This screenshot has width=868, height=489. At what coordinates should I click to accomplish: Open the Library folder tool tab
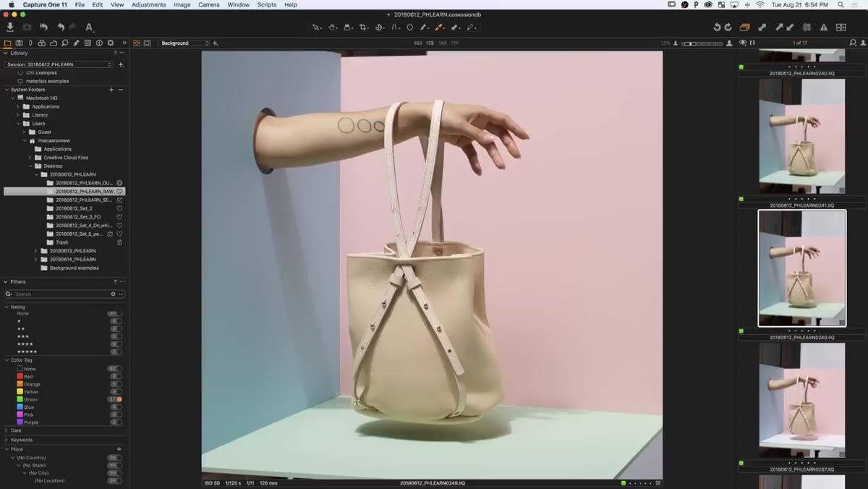pyautogui.click(x=8, y=43)
